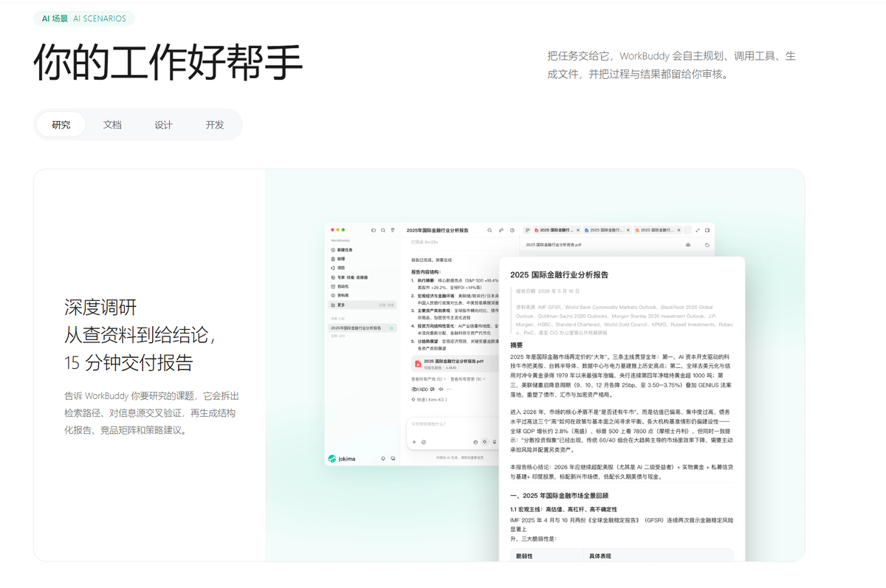This screenshot has width=886, height=588.
Task: Click the download icon beside PDF filename
Action: pos(688,245)
